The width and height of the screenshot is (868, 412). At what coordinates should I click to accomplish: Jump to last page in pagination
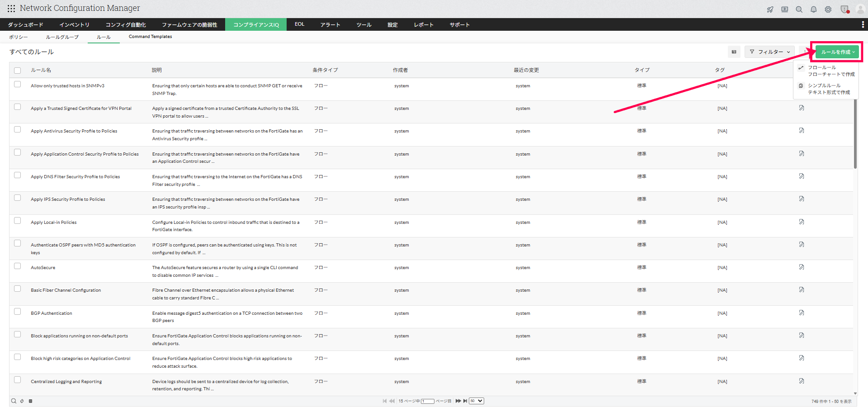(x=465, y=401)
